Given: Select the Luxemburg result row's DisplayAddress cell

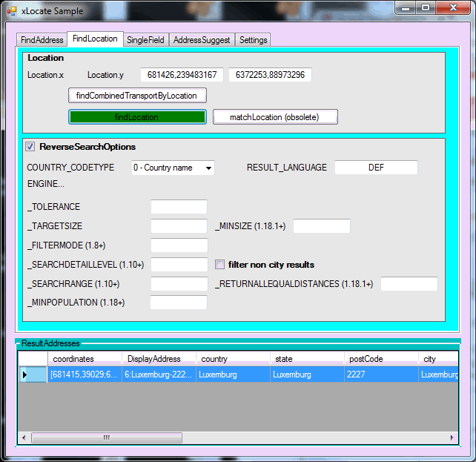Looking at the screenshot, I should coord(158,374).
